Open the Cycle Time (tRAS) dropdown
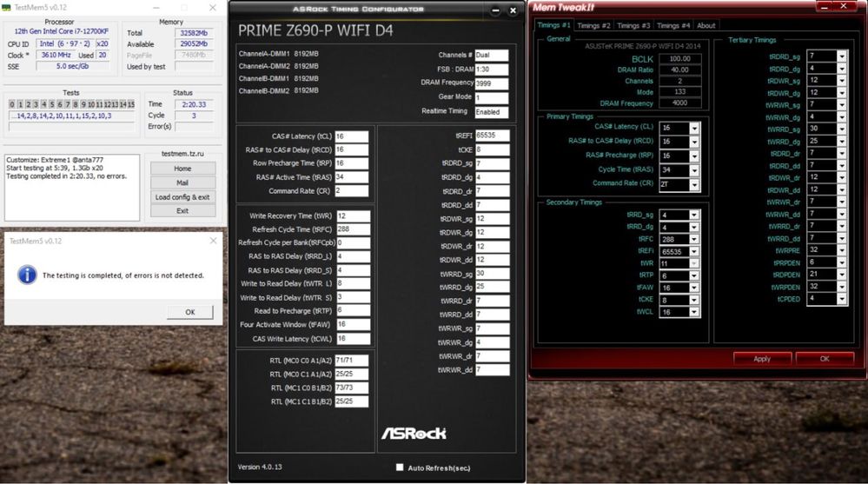 (x=694, y=171)
